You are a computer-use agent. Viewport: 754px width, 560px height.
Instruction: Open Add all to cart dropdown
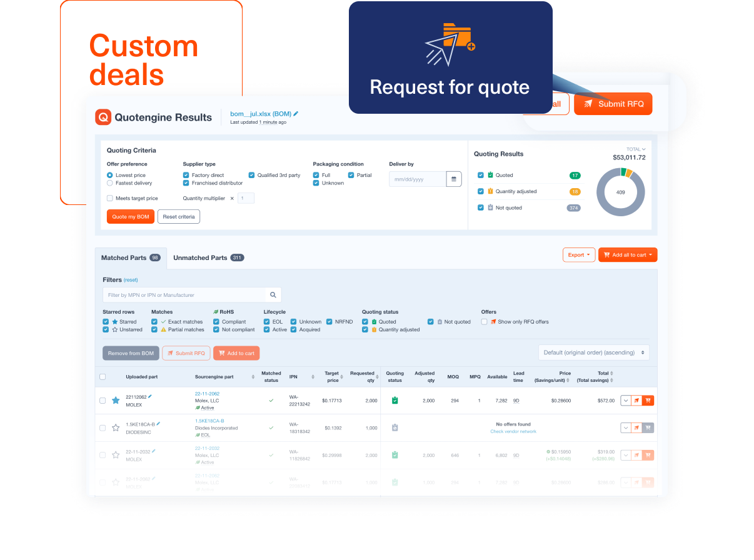[x=628, y=255]
